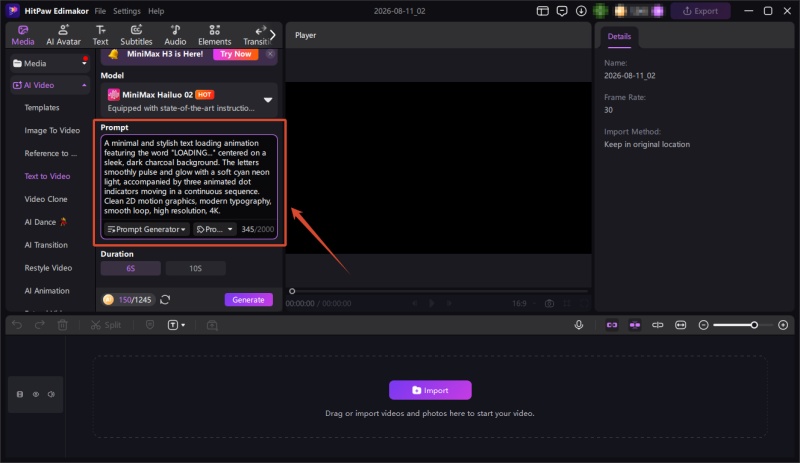Open the AI Avatar tab
The width and height of the screenshot is (800, 463).
click(x=63, y=35)
